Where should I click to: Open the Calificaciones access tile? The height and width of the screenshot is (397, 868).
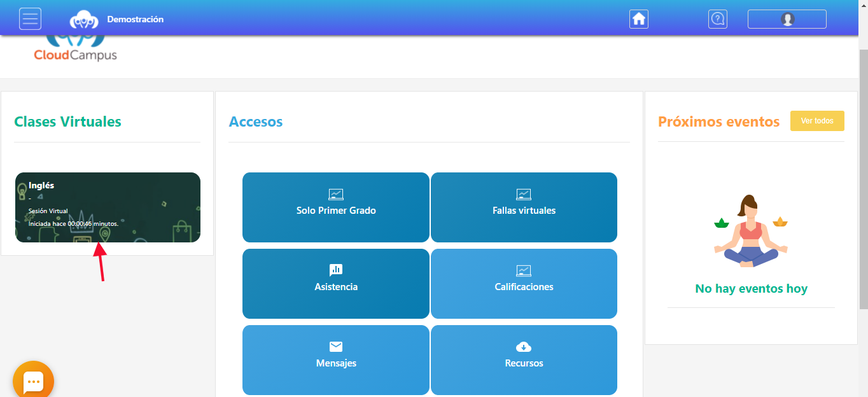click(524, 284)
